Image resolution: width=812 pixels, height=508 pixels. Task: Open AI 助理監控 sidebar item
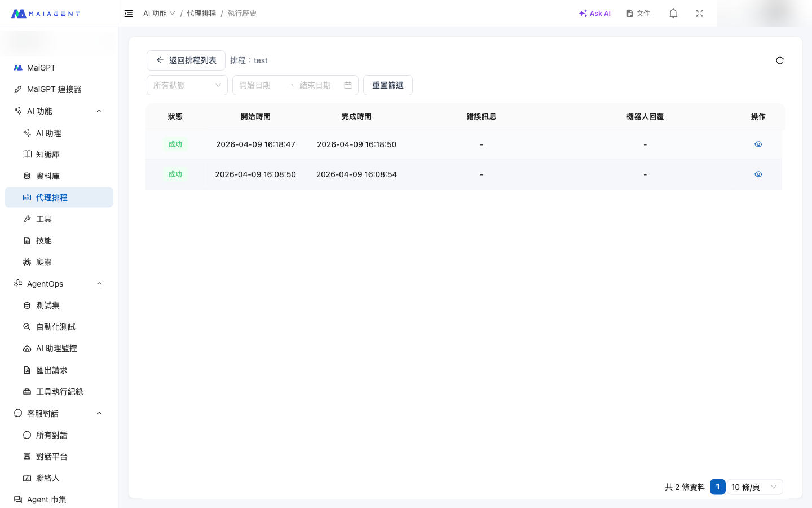pyautogui.click(x=59, y=348)
